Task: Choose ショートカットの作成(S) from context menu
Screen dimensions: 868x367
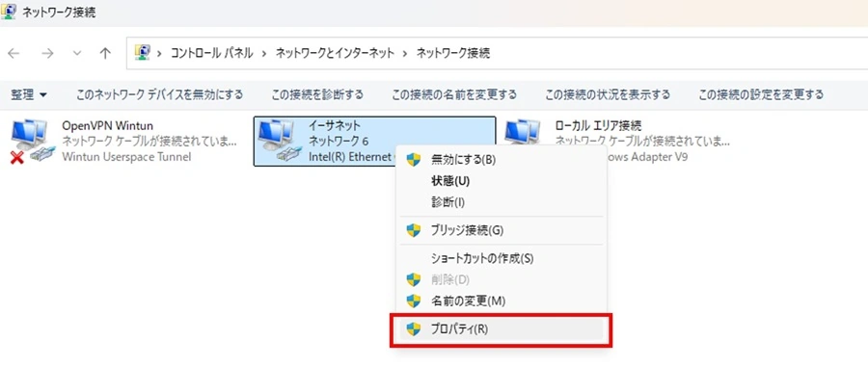Action: click(502, 258)
